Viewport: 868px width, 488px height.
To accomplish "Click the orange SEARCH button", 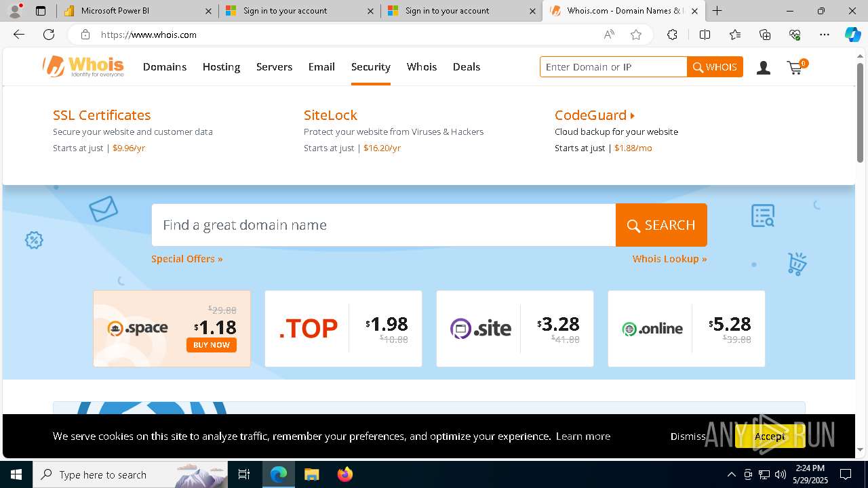I will [661, 225].
